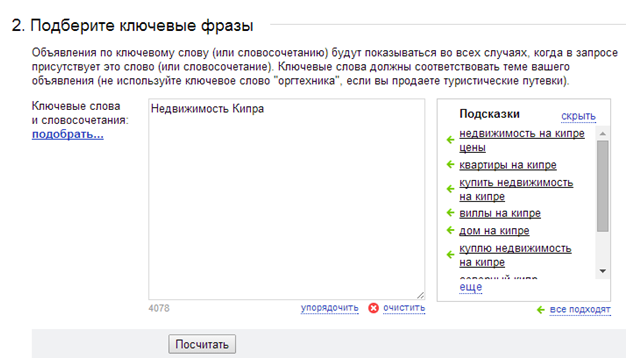Select the 'виллы на кипре' suggestion text

pyautogui.click(x=500, y=213)
